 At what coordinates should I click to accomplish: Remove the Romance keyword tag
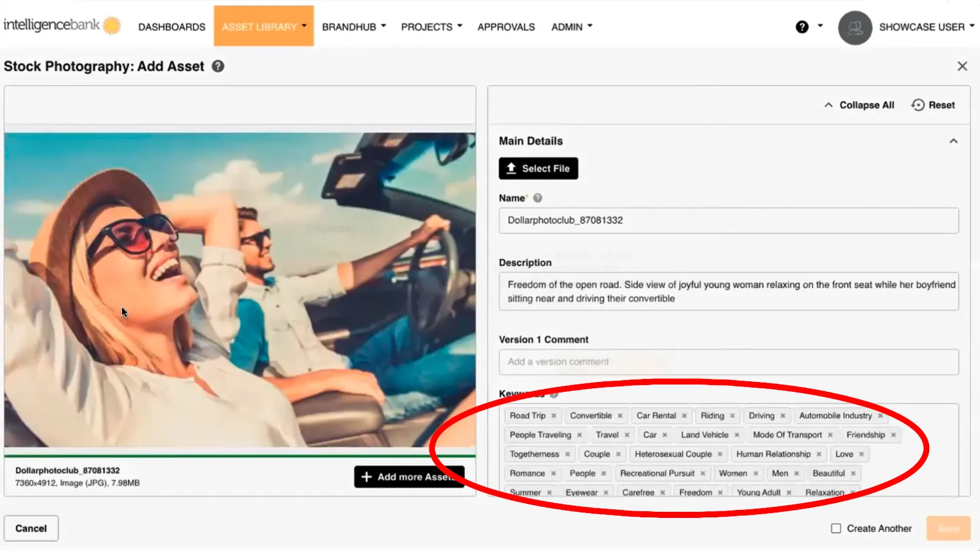[x=553, y=474]
